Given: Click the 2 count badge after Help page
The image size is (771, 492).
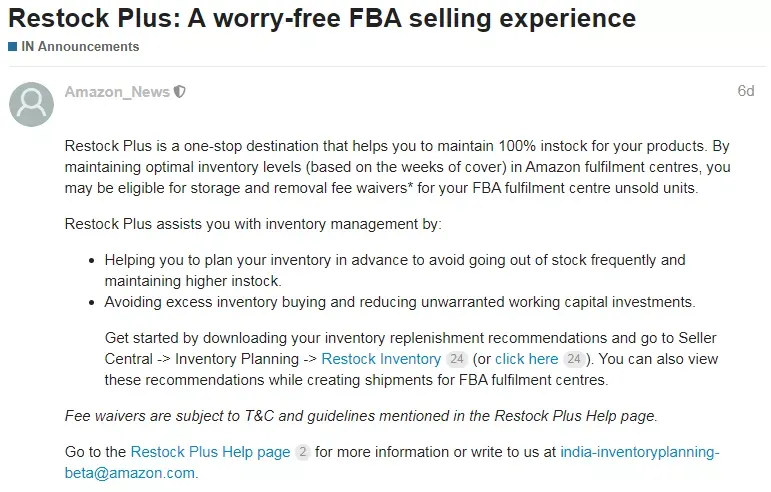Looking at the screenshot, I should 303,452.
